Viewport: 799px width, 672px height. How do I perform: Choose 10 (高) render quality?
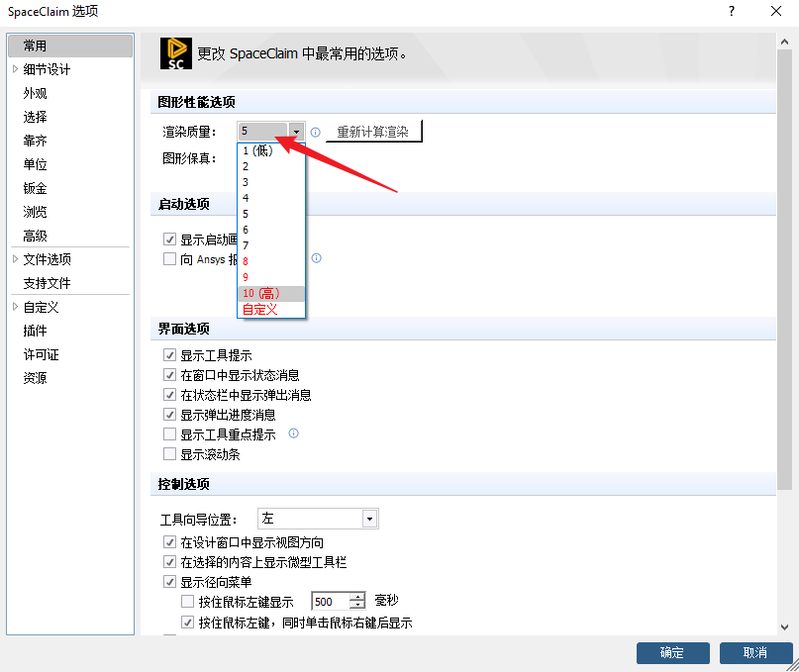pyautogui.click(x=271, y=294)
